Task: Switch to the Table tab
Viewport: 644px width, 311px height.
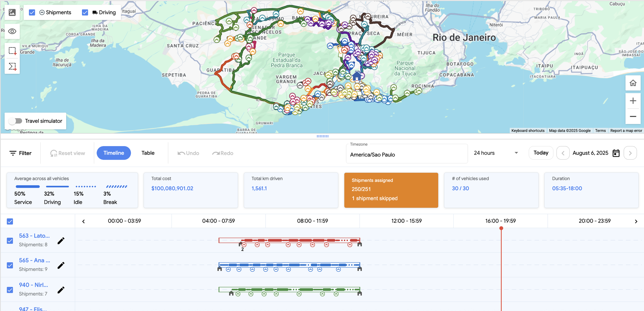Action: 148,153
